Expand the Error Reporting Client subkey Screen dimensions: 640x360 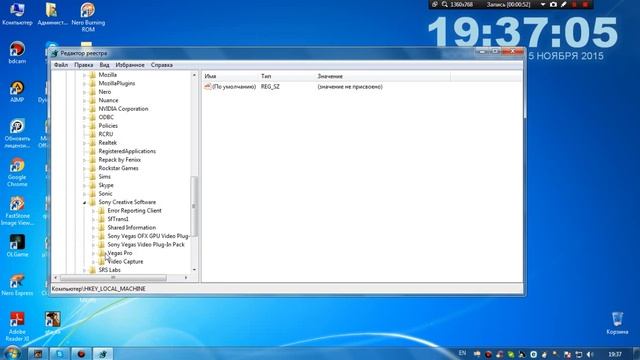tap(93, 211)
